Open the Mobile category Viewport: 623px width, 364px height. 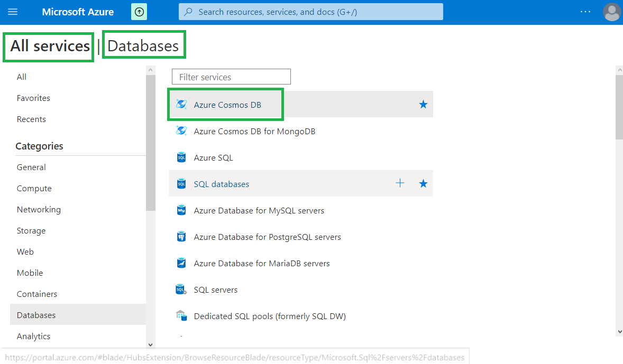pos(30,273)
